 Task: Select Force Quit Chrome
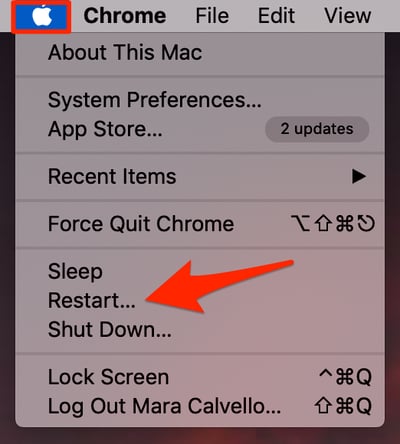tap(200, 224)
